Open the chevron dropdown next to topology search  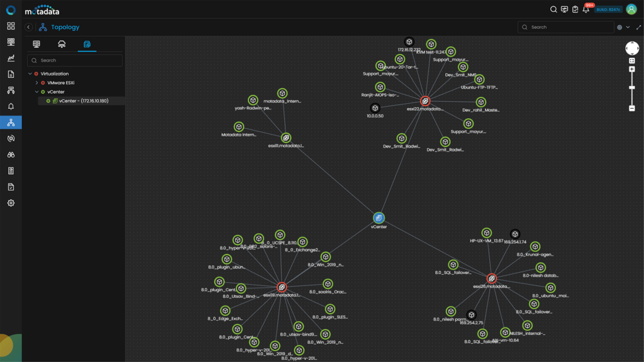tap(627, 27)
